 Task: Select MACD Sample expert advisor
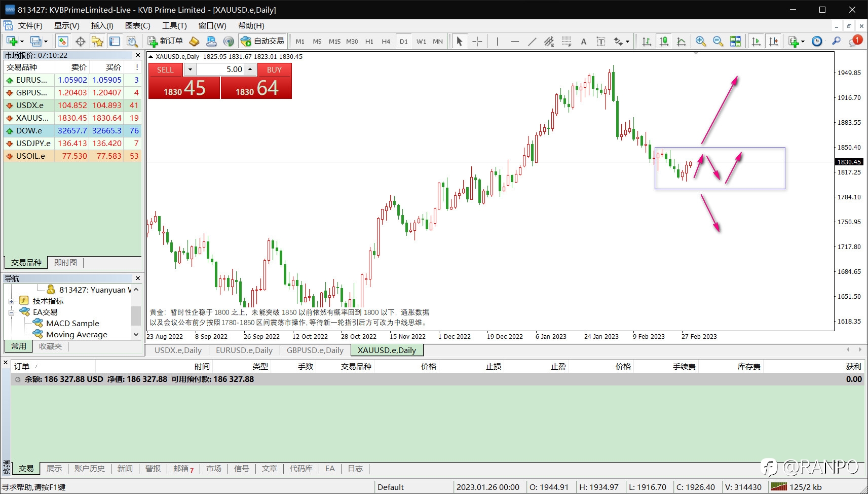tap(72, 323)
